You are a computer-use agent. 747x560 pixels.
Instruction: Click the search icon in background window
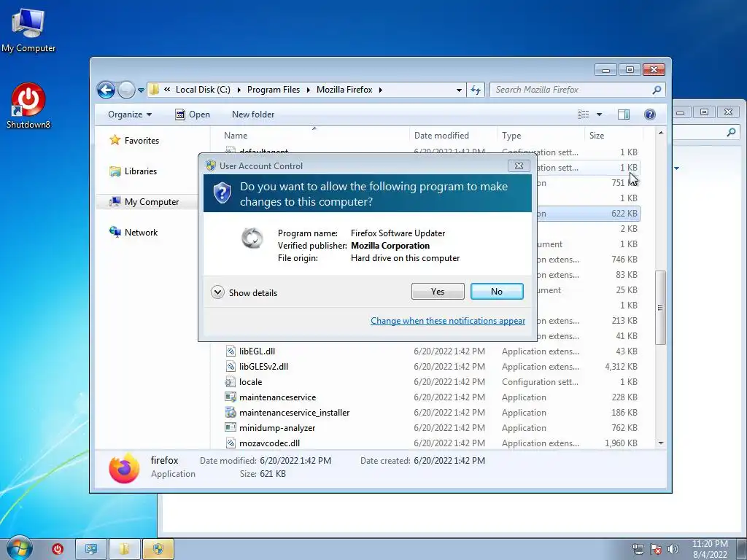tap(731, 133)
